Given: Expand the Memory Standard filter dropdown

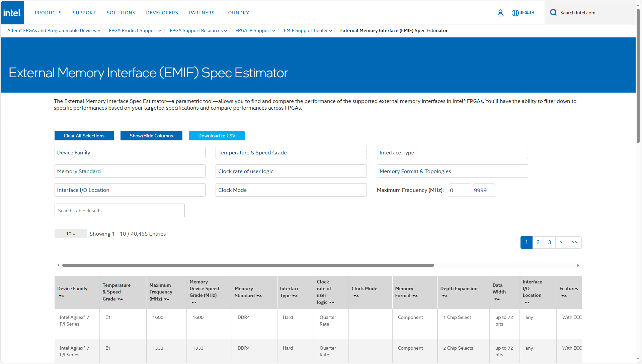Looking at the screenshot, I should point(130,171).
